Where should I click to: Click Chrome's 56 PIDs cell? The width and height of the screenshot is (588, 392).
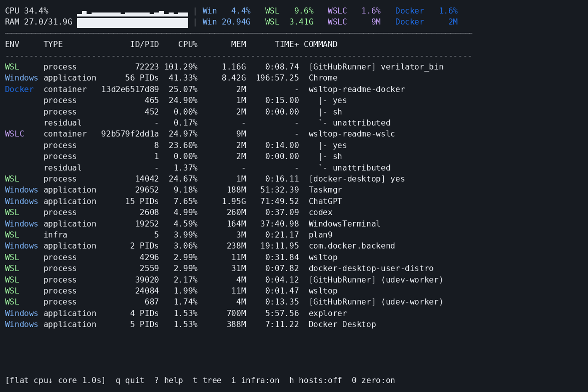pyautogui.click(x=142, y=78)
